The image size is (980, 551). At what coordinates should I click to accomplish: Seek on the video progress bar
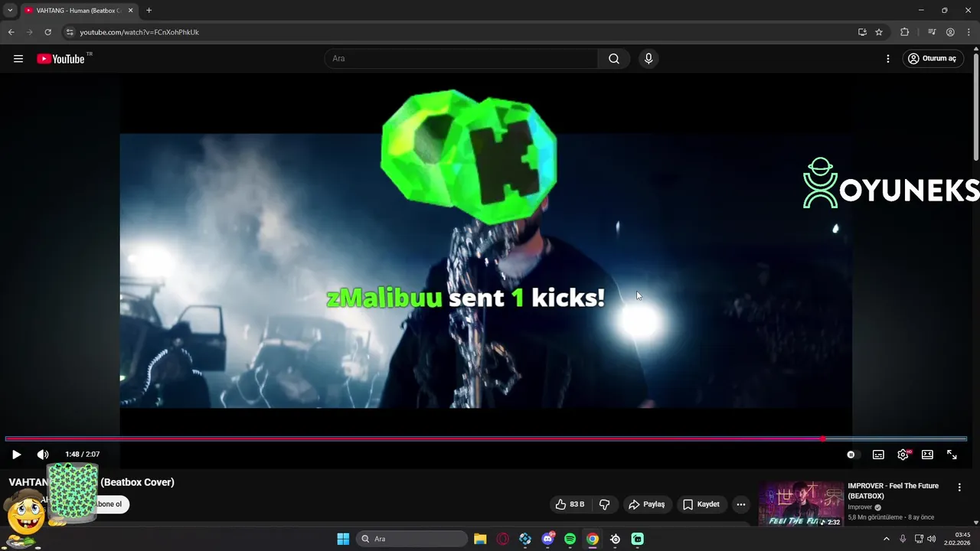click(x=486, y=439)
